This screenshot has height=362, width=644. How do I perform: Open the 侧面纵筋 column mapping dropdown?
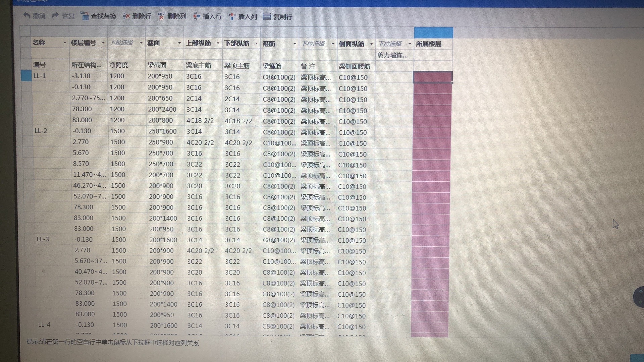coord(371,44)
